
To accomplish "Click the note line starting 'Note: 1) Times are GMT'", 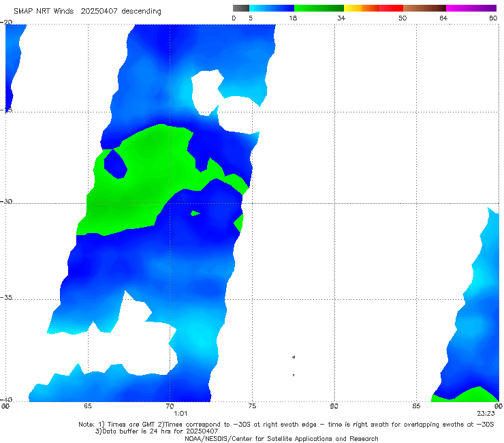I will [x=286, y=425].
